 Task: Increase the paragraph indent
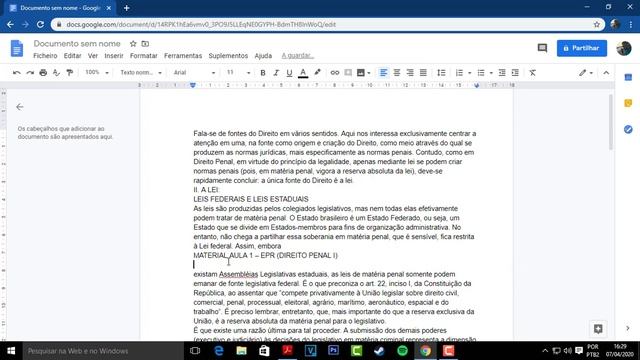515,73
